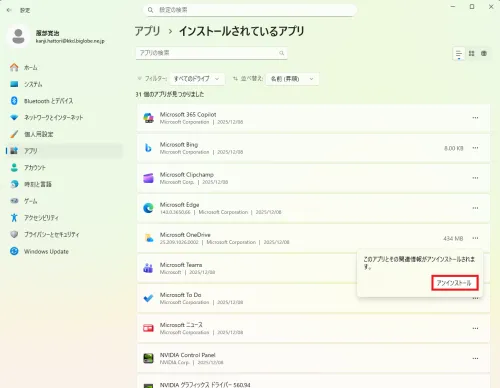
Task: Click the Microsoft Bing app icon
Action: (148, 148)
